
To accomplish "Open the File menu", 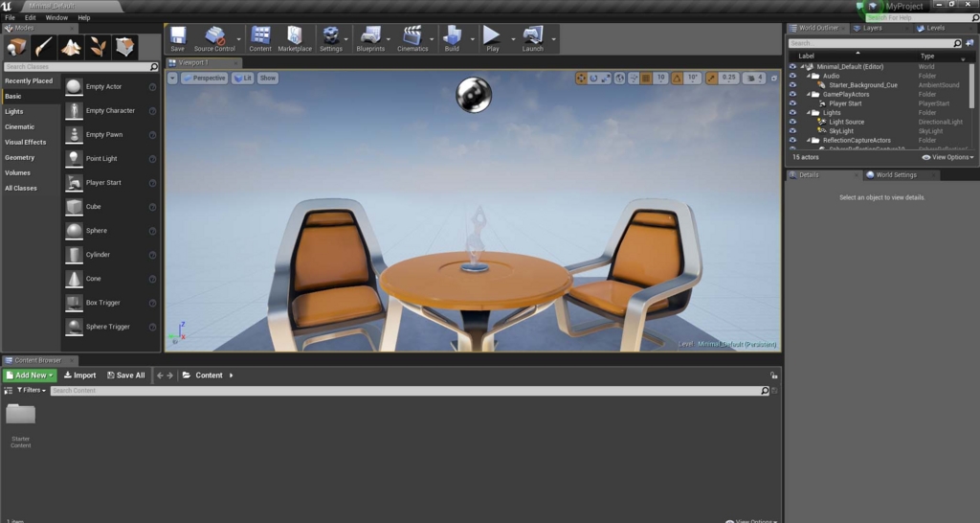I will pyautogui.click(x=10, y=18).
